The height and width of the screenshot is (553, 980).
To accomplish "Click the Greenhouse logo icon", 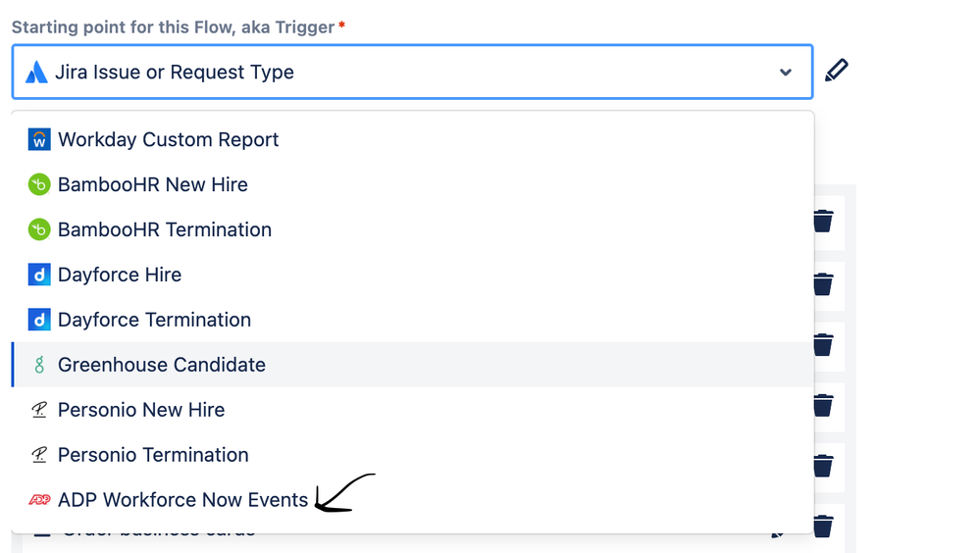I will tap(39, 365).
